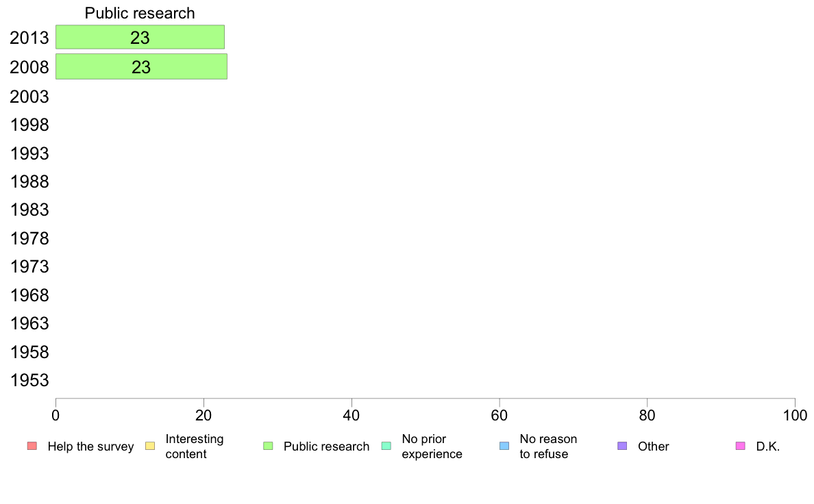This screenshot has width=814, height=504.
Task: Select the 2008 green bar
Action: pos(141,66)
